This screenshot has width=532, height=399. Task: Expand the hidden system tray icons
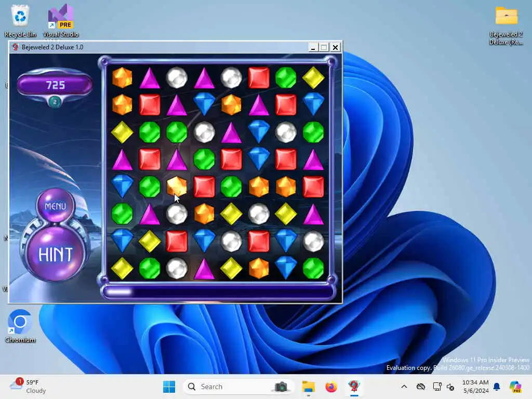point(404,387)
